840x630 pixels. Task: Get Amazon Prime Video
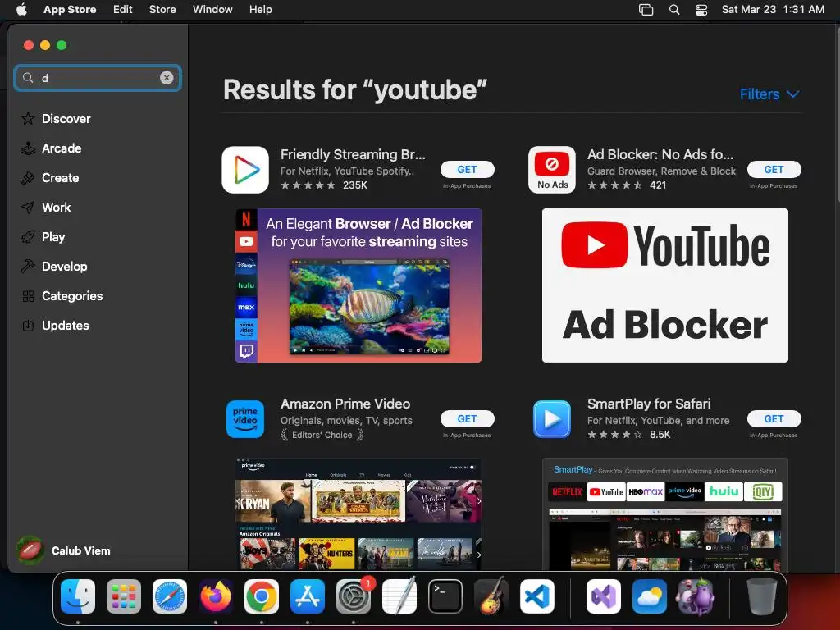tap(467, 418)
